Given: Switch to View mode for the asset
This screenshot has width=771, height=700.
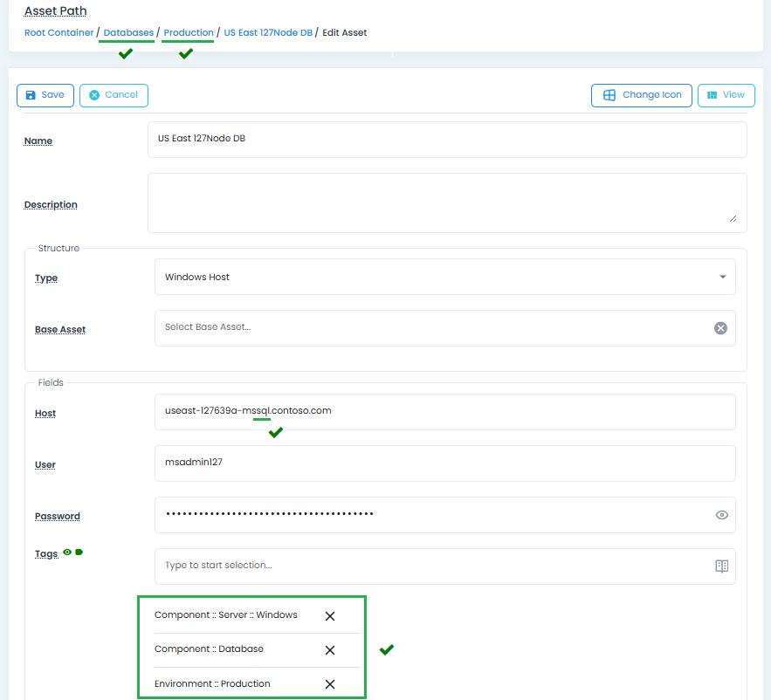Looking at the screenshot, I should coord(726,95).
